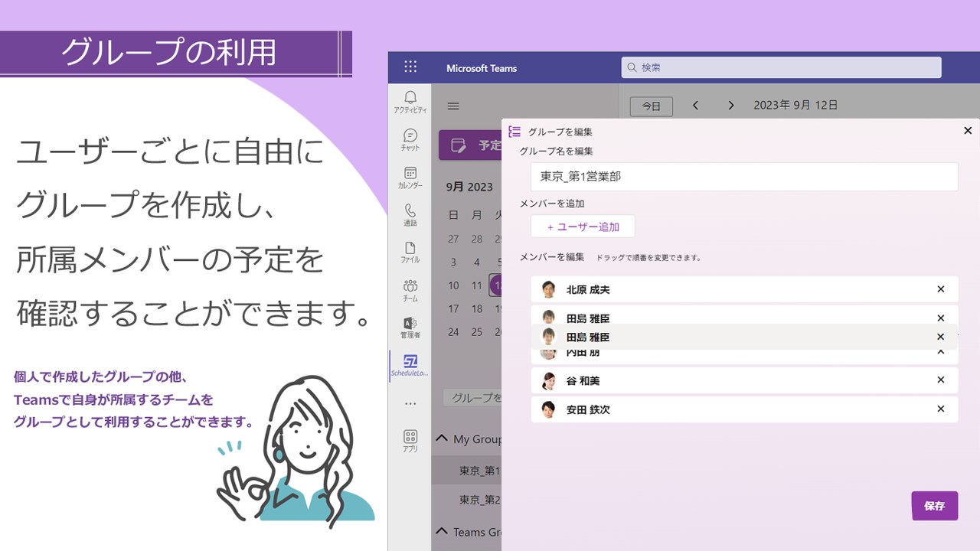This screenshot has width=980, height=551.
Task: Close the group edit dialog
Action: coord(968,131)
